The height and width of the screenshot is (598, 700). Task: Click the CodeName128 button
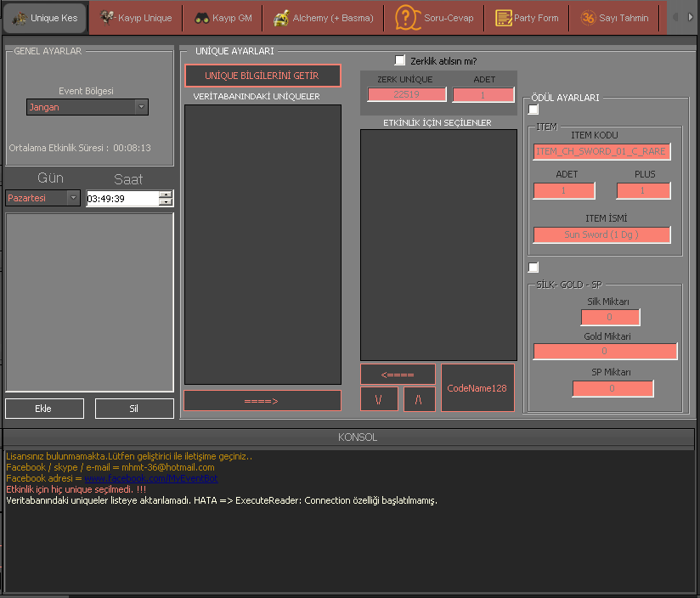click(x=477, y=388)
